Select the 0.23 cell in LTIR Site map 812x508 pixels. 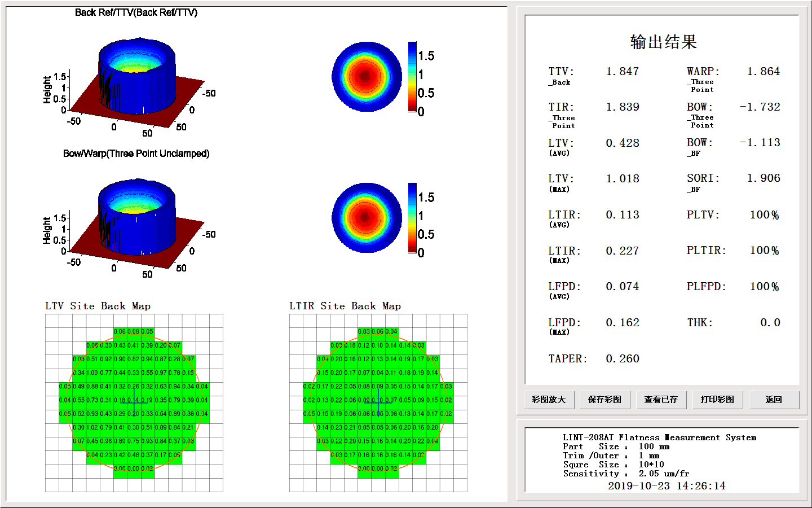[x=337, y=428]
